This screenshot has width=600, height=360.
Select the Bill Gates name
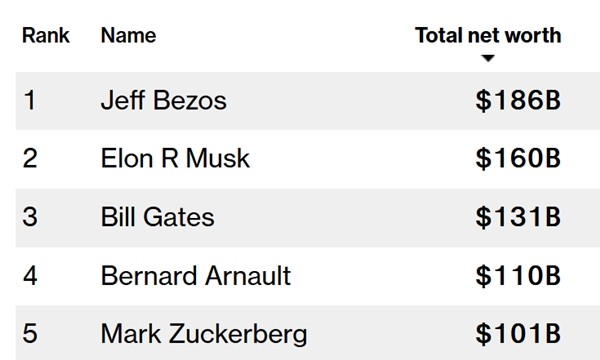click(x=157, y=217)
